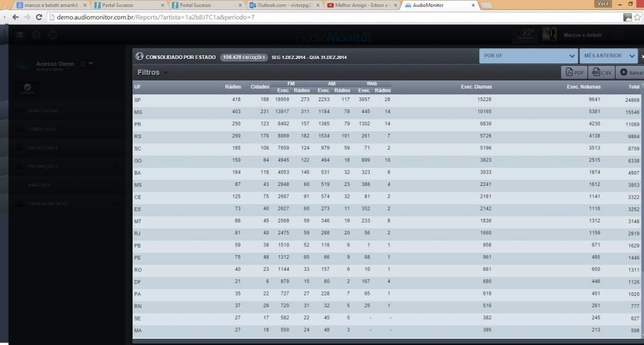
Task: Export the report as PDF
Action: click(574, 73)
